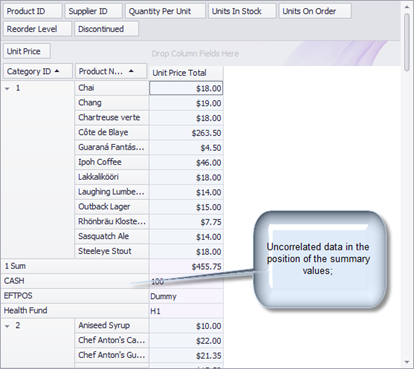Select the Chartreuse verte row
This screenshot has width=414, height=369.
[112, 118]
